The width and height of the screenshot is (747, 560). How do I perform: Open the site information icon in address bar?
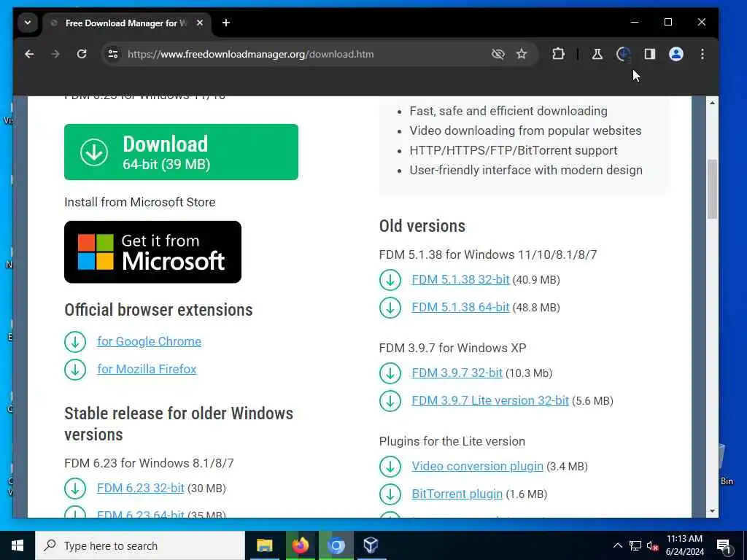[x=113, y=54]
